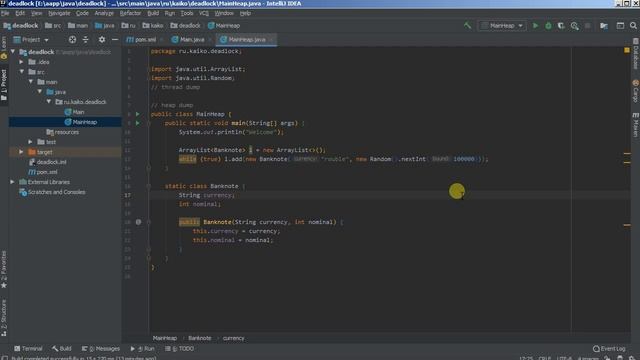Open Search Everywhere with the magnifier icon
The width and height of the screenshot is (640, 360).
(x=633, y=26)
